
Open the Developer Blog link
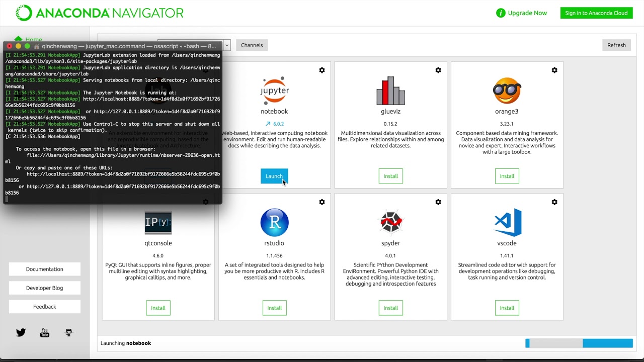tap(45, 288)
